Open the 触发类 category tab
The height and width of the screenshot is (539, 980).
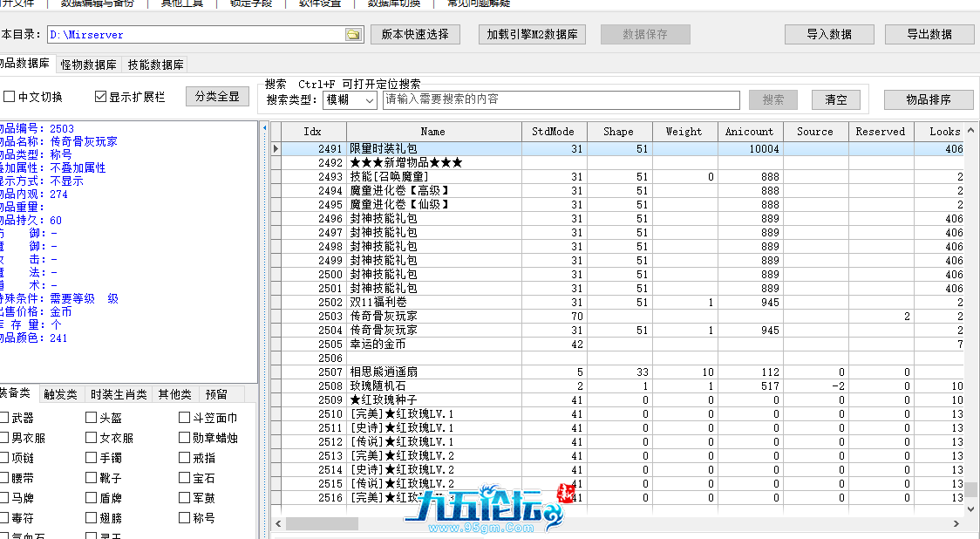tap(60, 394)
